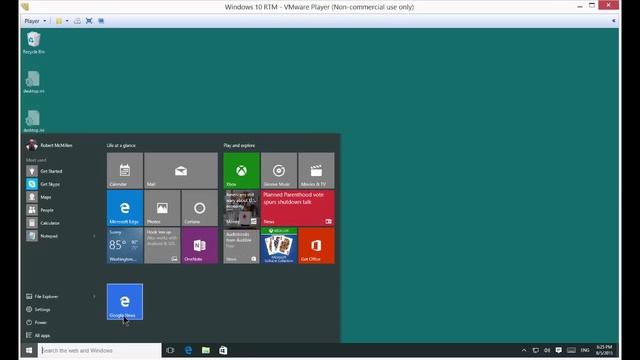Image resolution: width=640 pixels, height=360 pixels.
Task: Open the Photos tile
Action: pos(162,208)
